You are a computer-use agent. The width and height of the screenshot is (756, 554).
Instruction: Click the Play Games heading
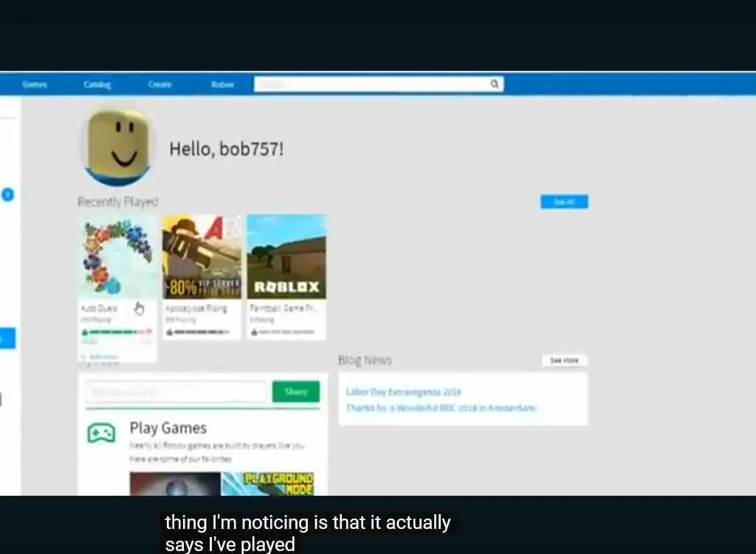pyautogui.click(x=168, y=429)
